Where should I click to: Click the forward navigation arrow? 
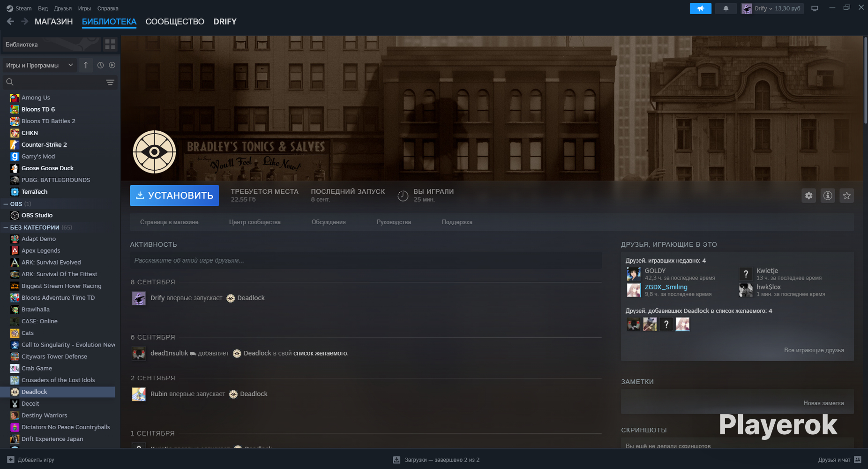(x=25, y=22)
